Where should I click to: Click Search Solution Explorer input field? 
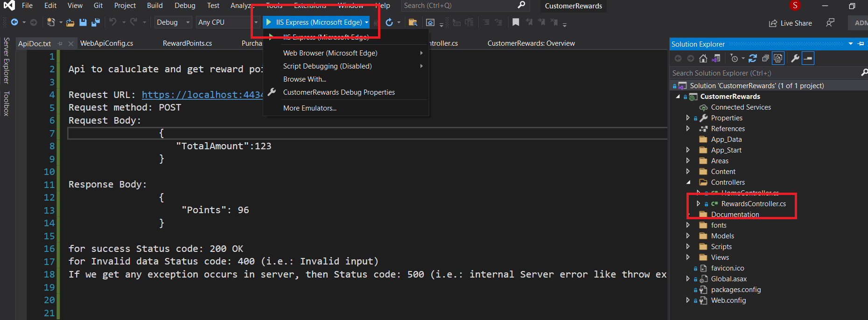[765, 73]
